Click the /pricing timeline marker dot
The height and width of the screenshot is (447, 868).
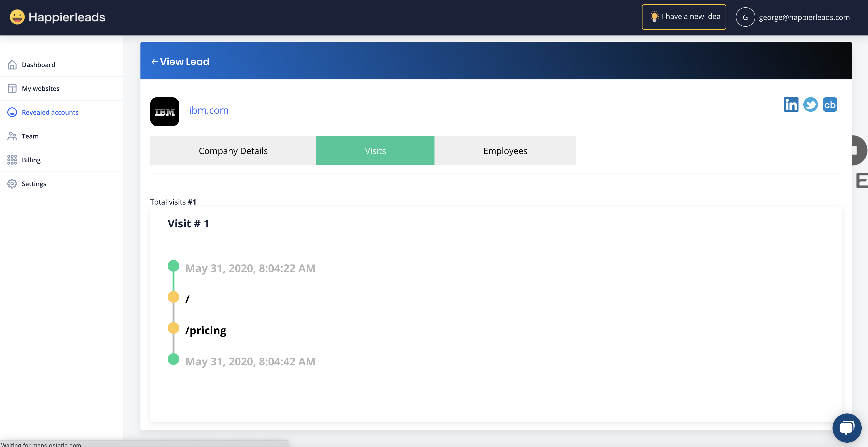click(173, 328)
